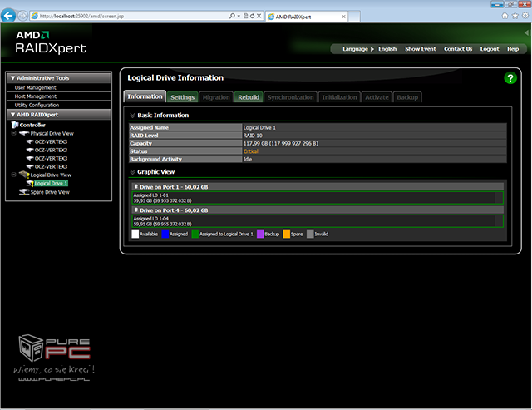Collapse the Administrative Tools section
Viewport: 532px width, 410px height.
12,78
